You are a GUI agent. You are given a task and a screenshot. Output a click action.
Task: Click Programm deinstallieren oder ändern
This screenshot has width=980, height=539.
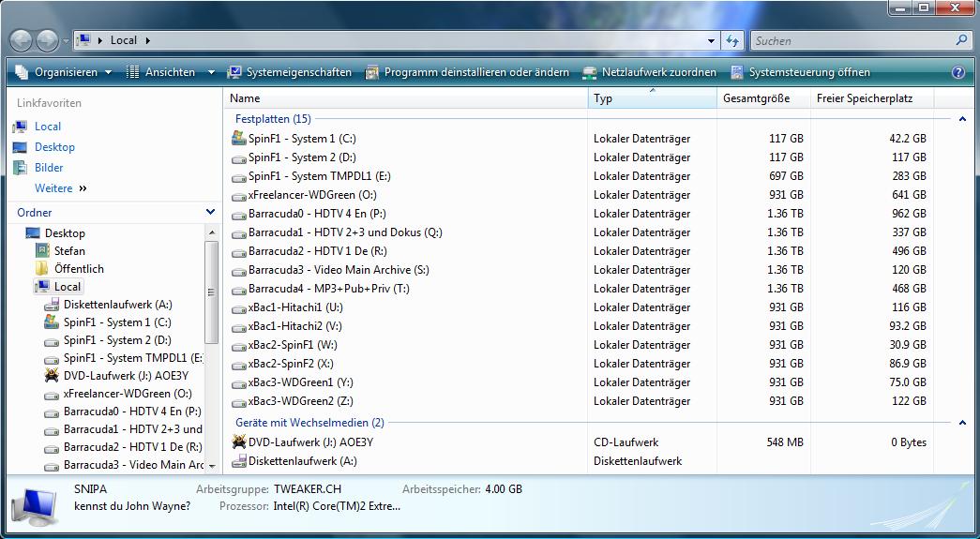(x=467, y=72)
